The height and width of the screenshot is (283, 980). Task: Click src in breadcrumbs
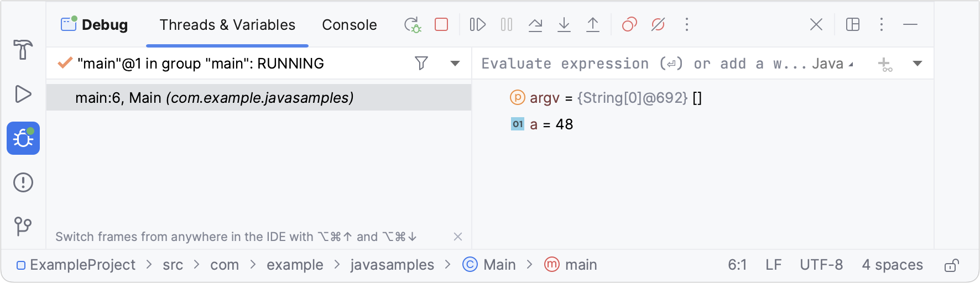click(173, 265)
